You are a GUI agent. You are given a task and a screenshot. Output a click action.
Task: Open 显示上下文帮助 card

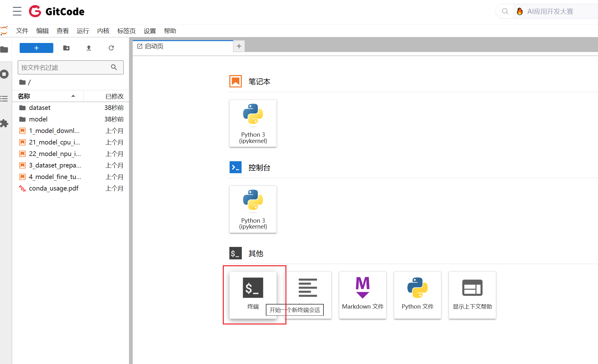pyautogui.click(x=472, y=295)
